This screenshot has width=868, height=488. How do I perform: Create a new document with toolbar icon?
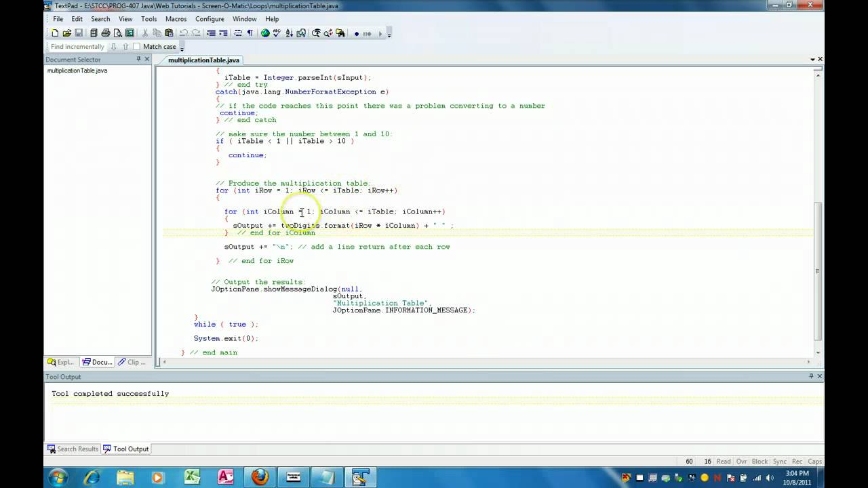tap(55, 33)
